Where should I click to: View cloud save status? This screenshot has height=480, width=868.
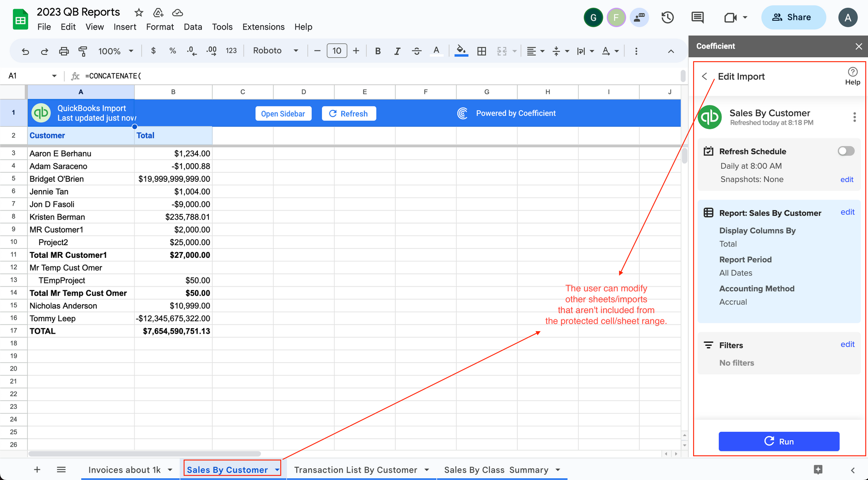178,13
